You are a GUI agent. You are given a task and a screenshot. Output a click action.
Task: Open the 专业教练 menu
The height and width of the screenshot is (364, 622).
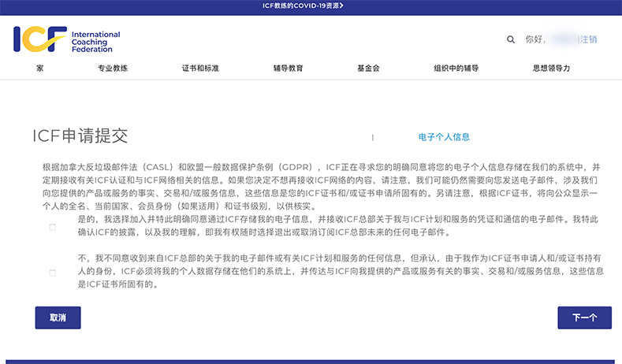point(112,69)
